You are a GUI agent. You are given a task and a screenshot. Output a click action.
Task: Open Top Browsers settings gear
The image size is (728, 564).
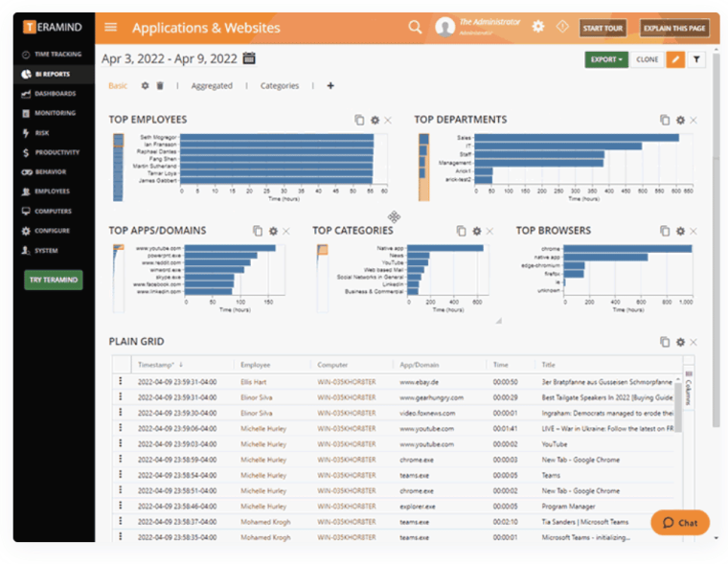(x=680, y=231)
